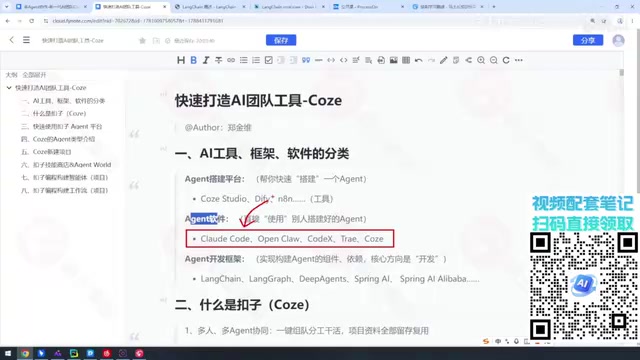Jump to outline item 七、扣子编程构建智能体
640x360 pixels.
click(64, 178)
